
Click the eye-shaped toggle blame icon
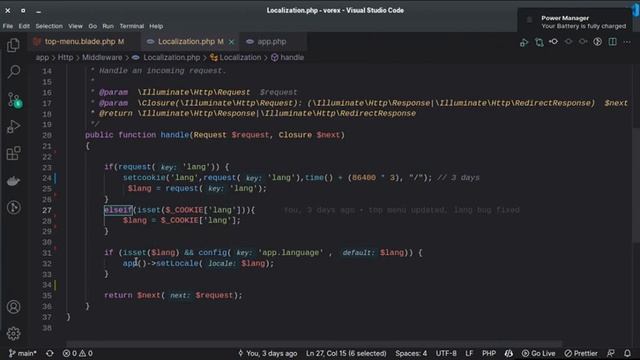(568, 42)
